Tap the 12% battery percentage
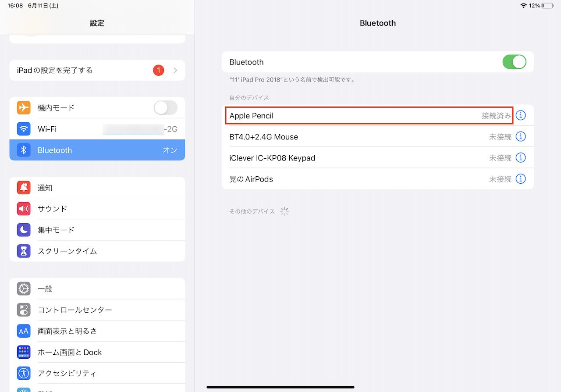561x392 pixels. [534, 6]
